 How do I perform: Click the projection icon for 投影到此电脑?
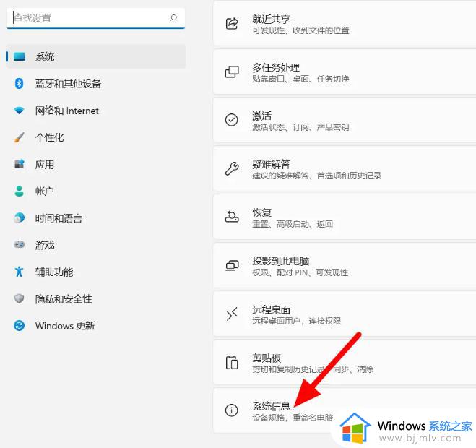[232, 265]
